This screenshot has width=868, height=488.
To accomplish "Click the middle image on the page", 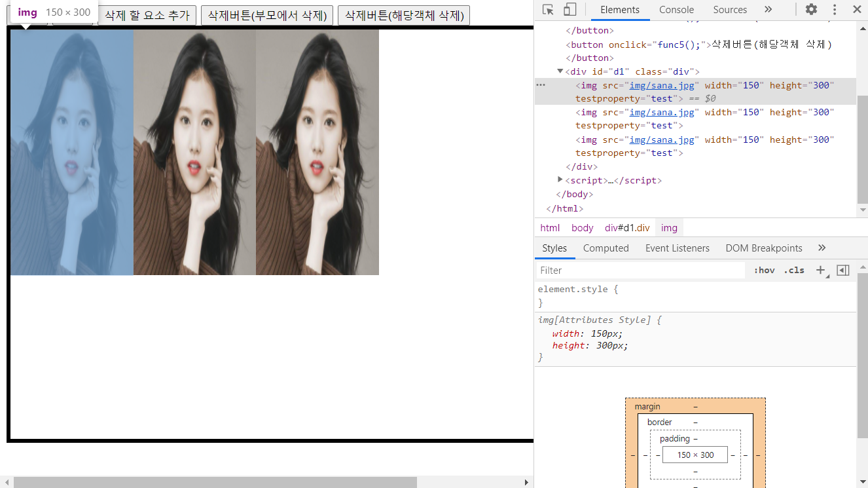I will click(194, 152).
